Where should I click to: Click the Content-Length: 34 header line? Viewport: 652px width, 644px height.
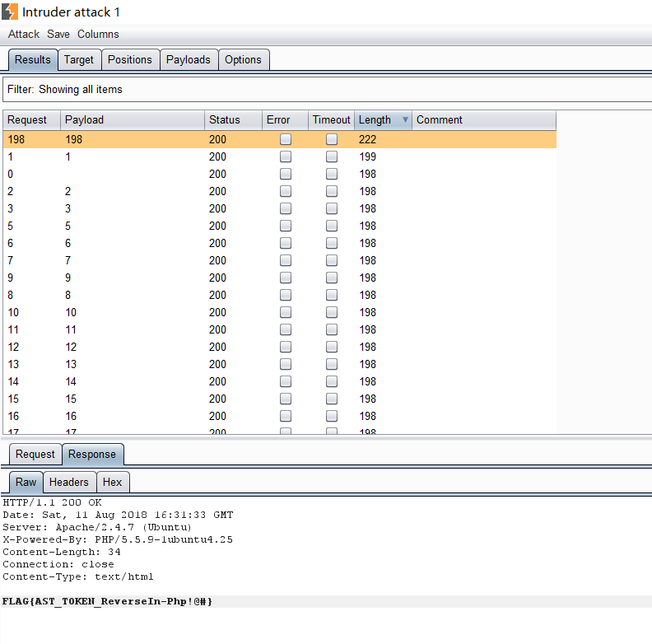point(62,552)
